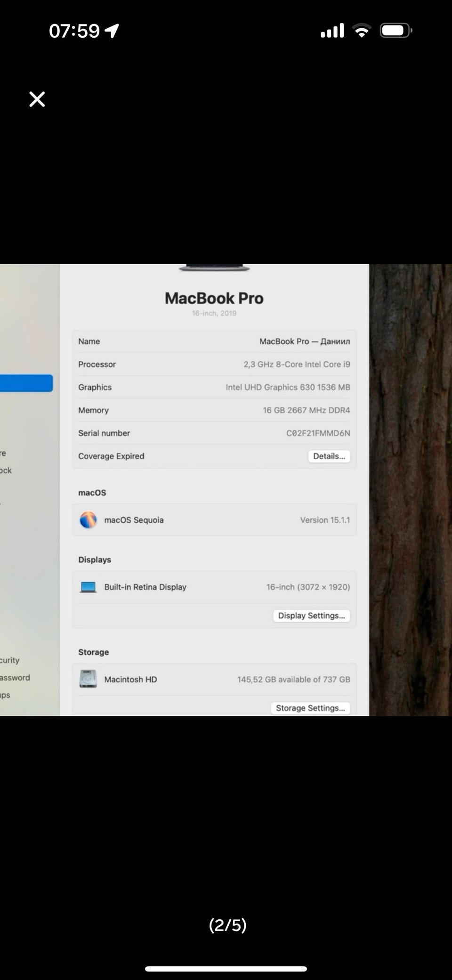Image resolution: width=452 pixels, height=980 pixels.
Task: Click Macintosh HD label
Action: coord(131,680)
